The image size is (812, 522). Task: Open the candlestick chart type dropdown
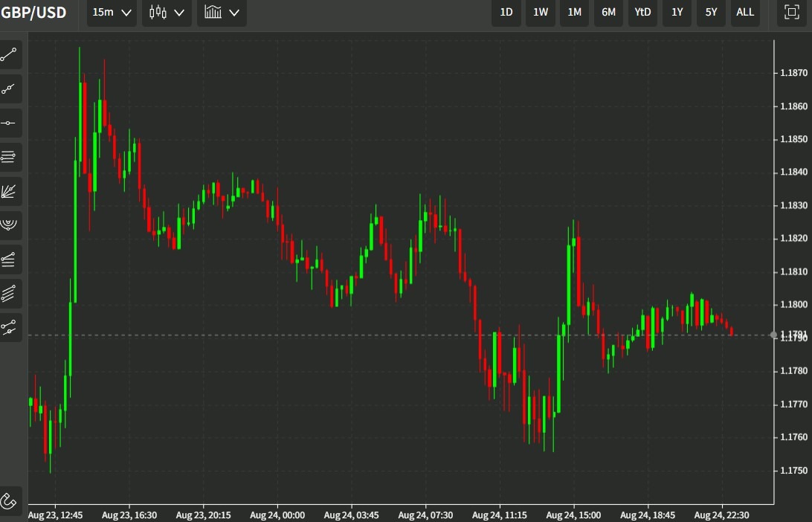pos(167,13)
